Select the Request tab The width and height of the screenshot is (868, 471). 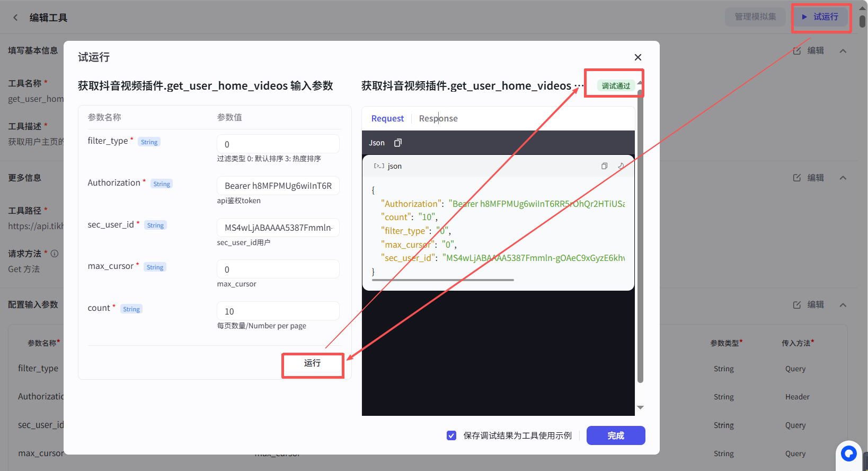coord(387,118)
